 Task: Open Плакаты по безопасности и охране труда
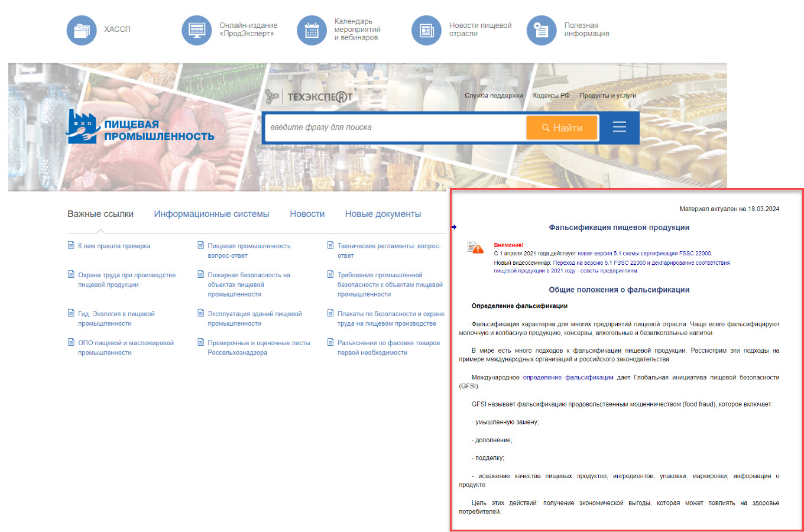391,319
